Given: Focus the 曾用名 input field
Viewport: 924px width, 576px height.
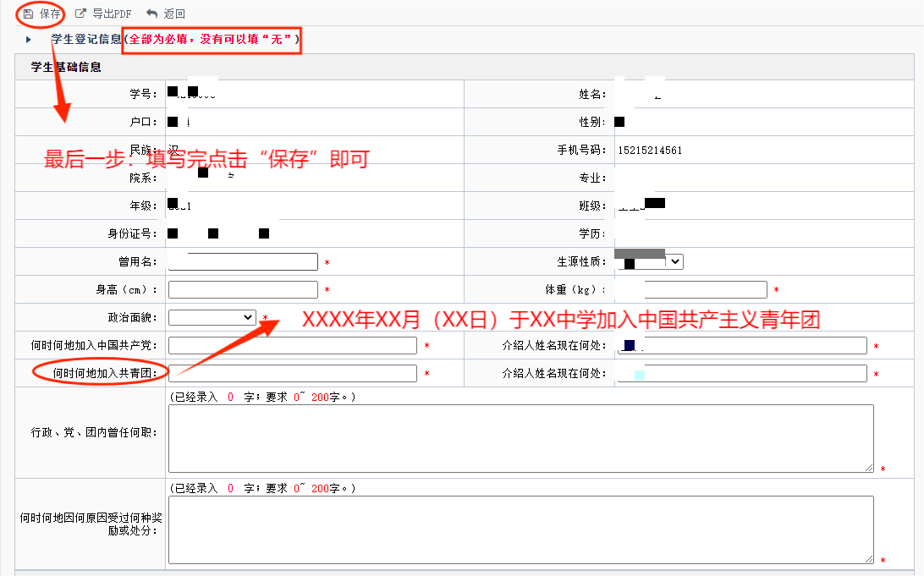Looking at the screenshot, I should click(243, 262).
